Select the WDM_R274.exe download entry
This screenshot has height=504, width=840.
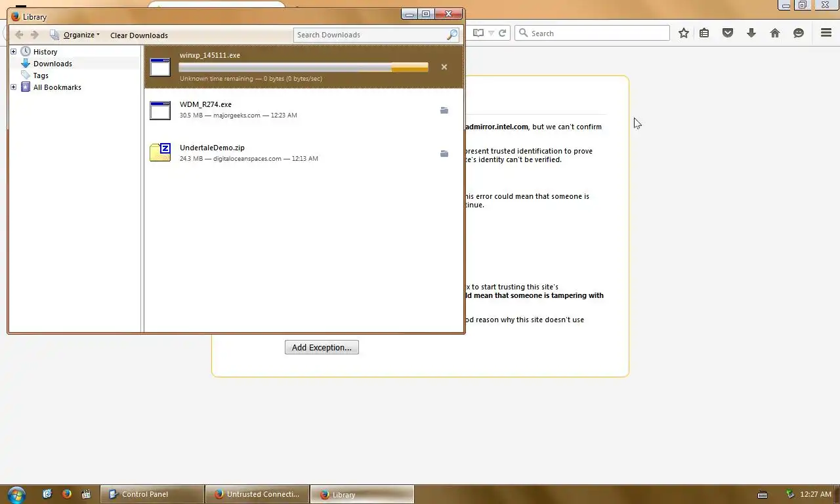pos(304,110)
